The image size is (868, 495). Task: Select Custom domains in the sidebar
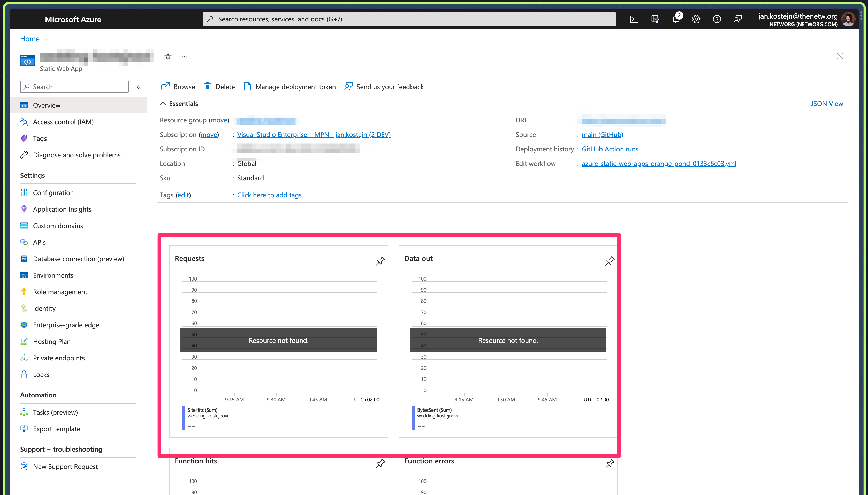(58, 225)
